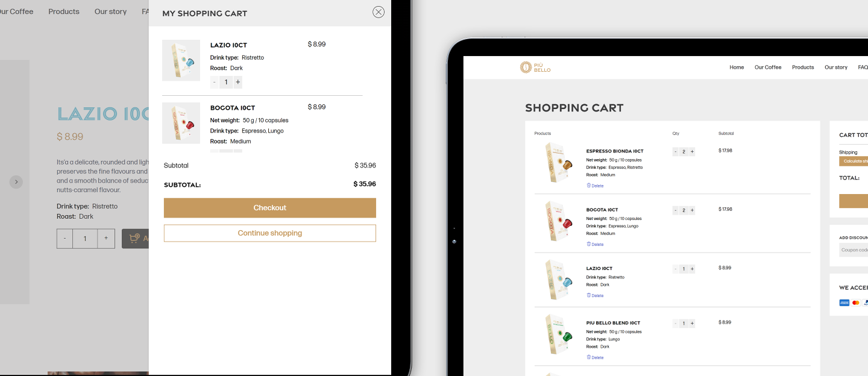The width and height of the screenshot is (868, 376).
Task: Decrease Espresso Bionda quantity on tablet cart
Action: (x=676, y=152)
